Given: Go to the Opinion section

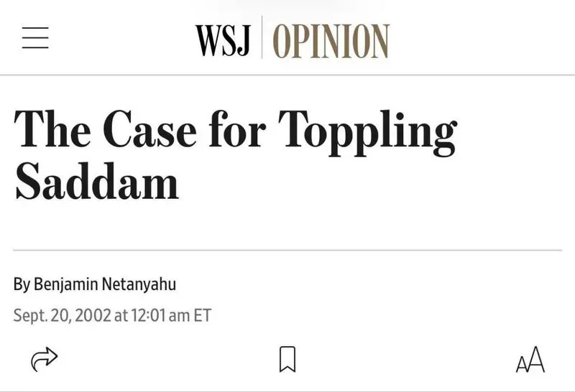Looking at the screenshot, I should pyautogui.click(x=331, y=40).
